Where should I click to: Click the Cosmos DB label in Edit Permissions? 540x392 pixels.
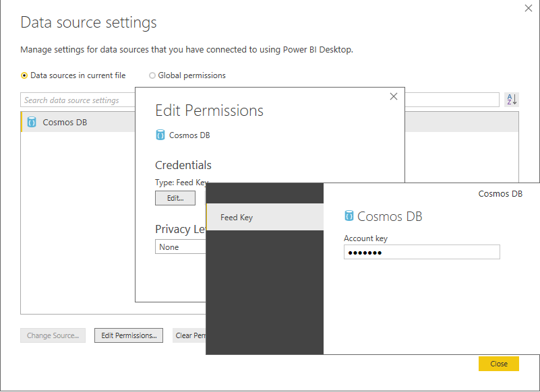click(x=189, y=135)
